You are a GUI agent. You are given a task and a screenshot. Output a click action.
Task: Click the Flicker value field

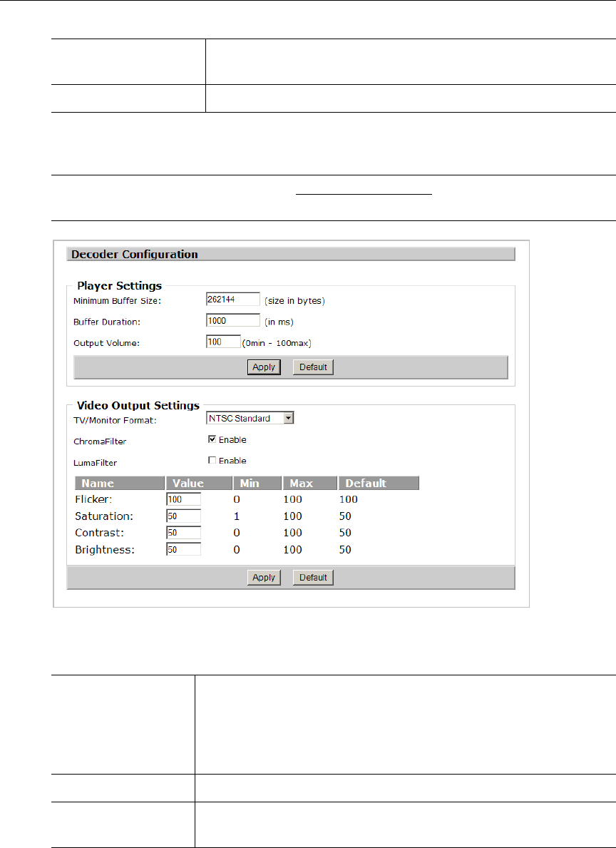click(183, 499)
